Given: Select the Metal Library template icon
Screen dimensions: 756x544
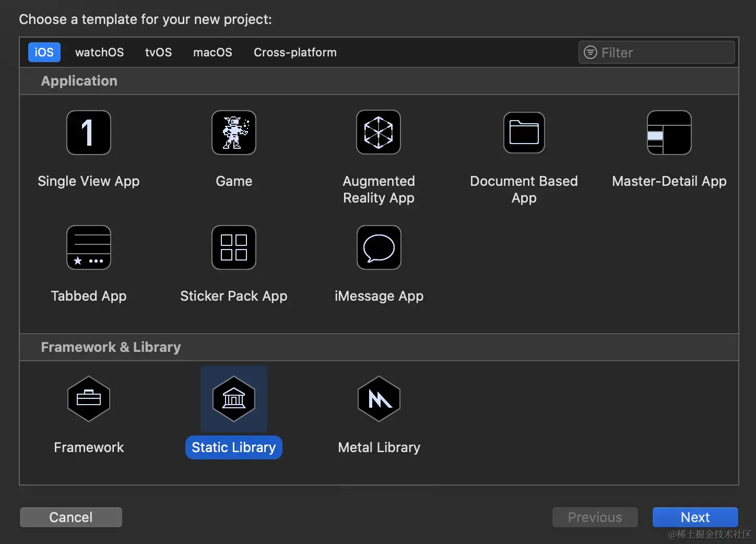Looking at the screenshot, I should click(x=379, y=399).
